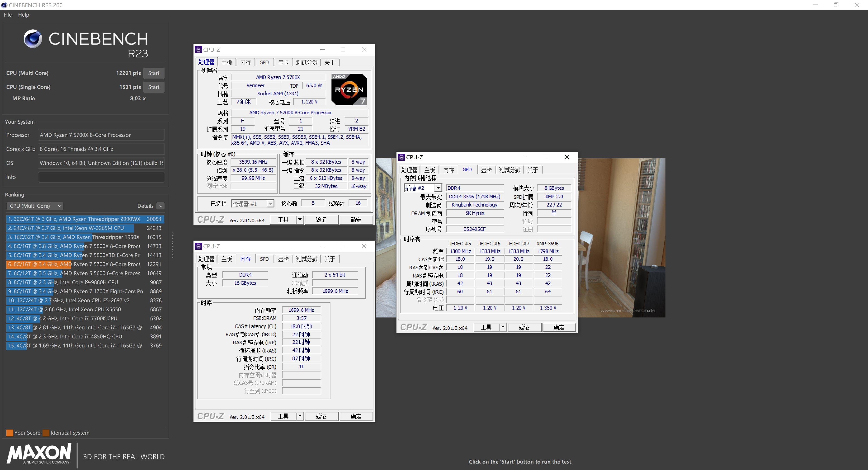The image size is (868, 470).
Task: Switch to the 主板 mainboard tab in CPU-Z
Action: [x=226, y=62]
